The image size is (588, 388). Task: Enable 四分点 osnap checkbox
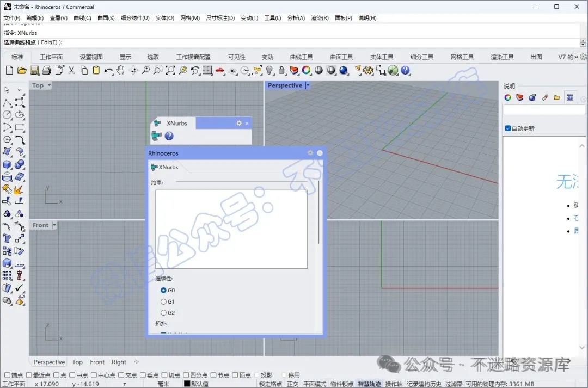pos(186,375)
